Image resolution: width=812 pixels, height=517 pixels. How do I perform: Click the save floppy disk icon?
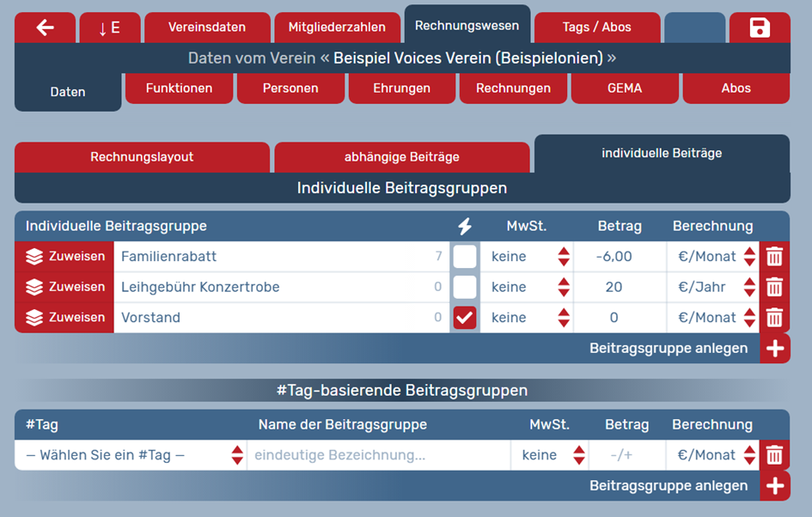pyautogui.click(x=760, y=27)
